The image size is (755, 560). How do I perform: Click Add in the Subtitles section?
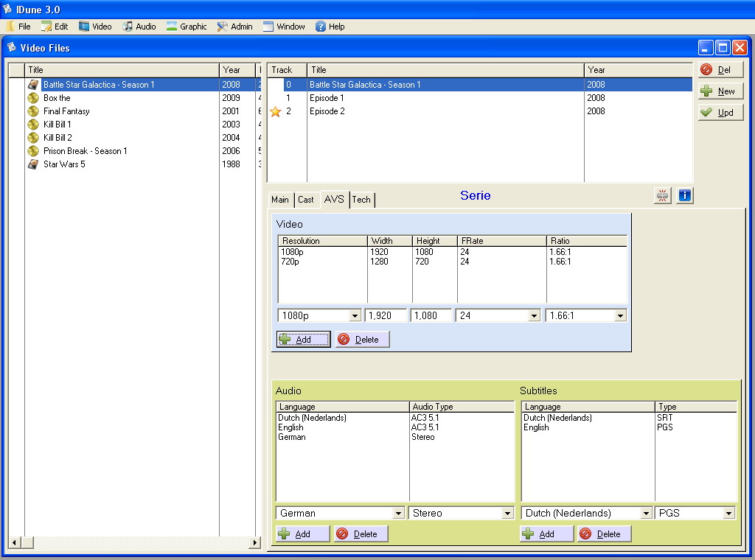(547, 533)
